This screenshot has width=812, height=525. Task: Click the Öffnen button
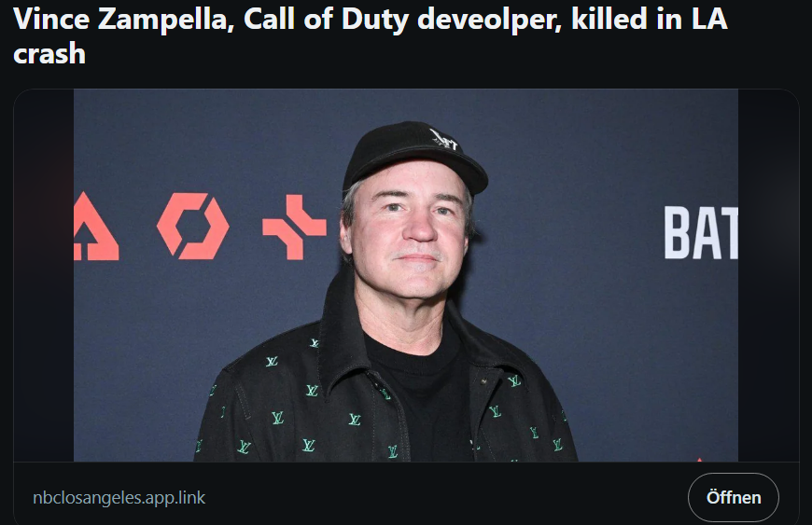click(734, 497)
